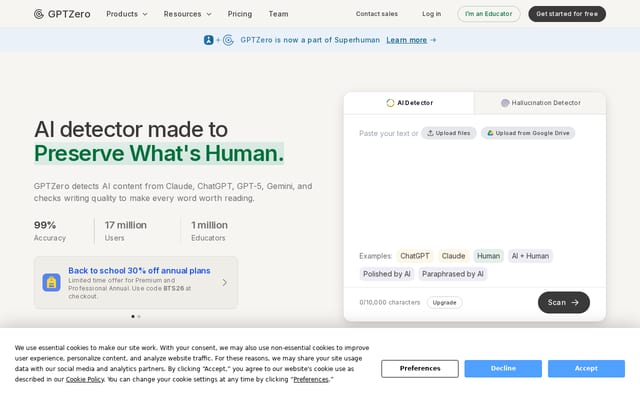The width and height of the screenshot is (640, 400).
Task: Click the Superhuman icon in the banner
Action: pos(209,40)
